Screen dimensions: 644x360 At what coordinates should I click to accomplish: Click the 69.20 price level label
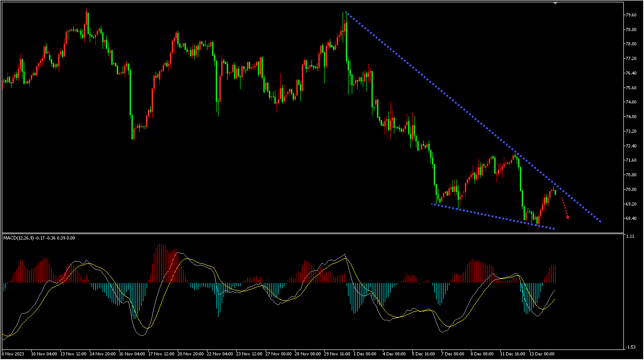click(x=630, y=204)
